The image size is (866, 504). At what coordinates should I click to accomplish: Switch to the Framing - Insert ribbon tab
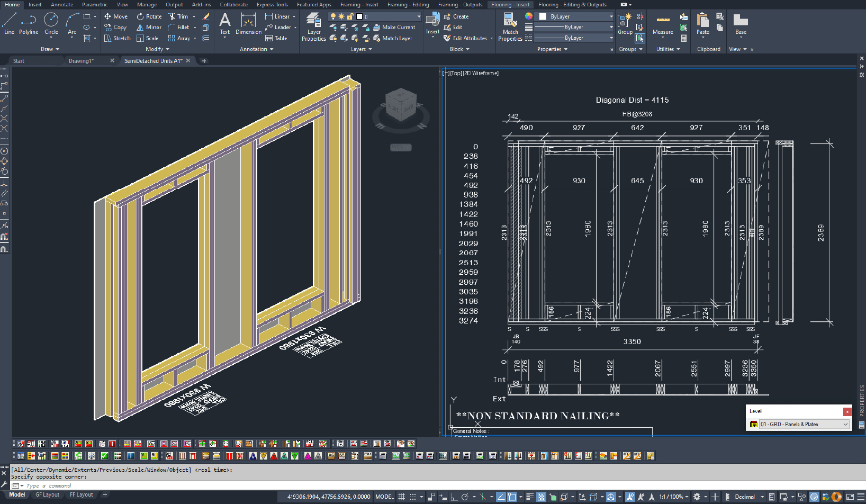coord(359,5)
